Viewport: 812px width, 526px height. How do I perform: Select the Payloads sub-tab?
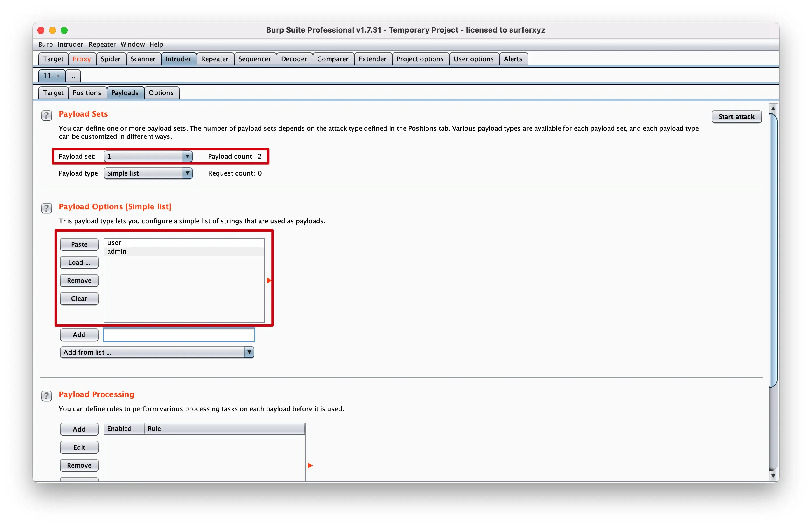tap(125, 93)
